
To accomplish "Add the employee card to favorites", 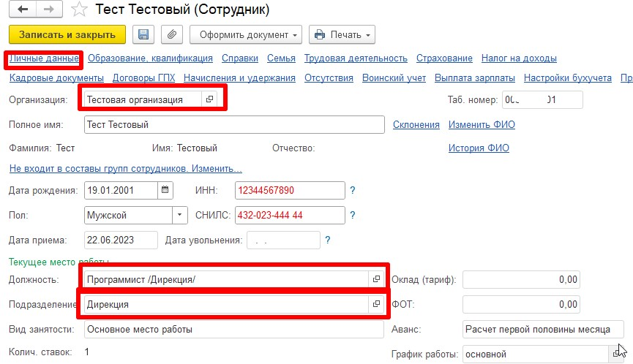I will click(81, 10).
